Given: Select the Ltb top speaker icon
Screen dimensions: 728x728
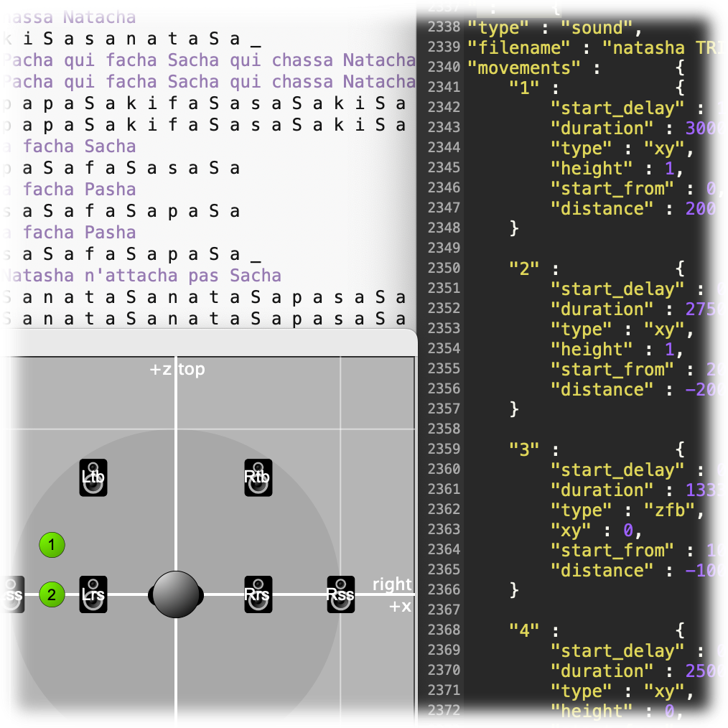Looking at the screenshot, I should pyautogui.click(x=92, y=477).
